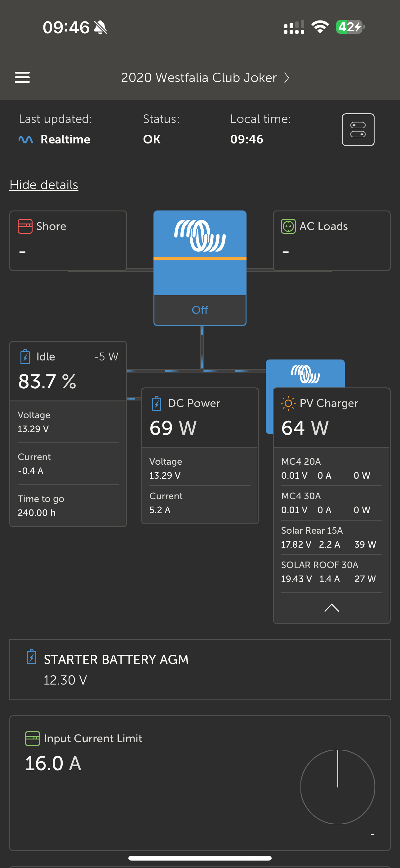Screen dimensions: 400x868
Task: Tap the inverter Off state button
Action: pos(200,310)
